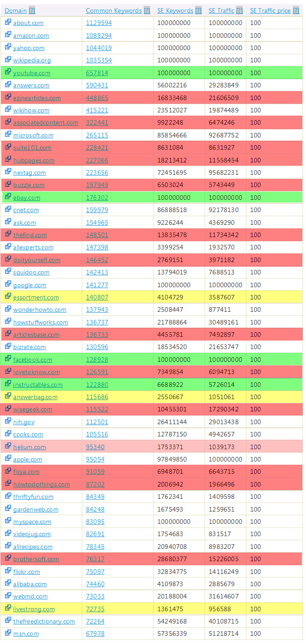Viewport: 306px width, 644px height.
Task: Open help [?] next to Domain header
Action: pyautogui.click(x=32, y=10)
